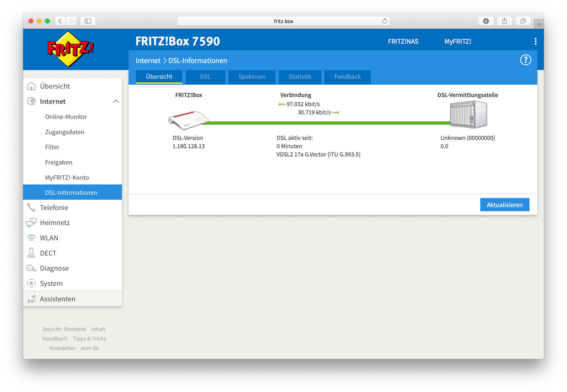Reload the page in Safari

tap(384, 21)
